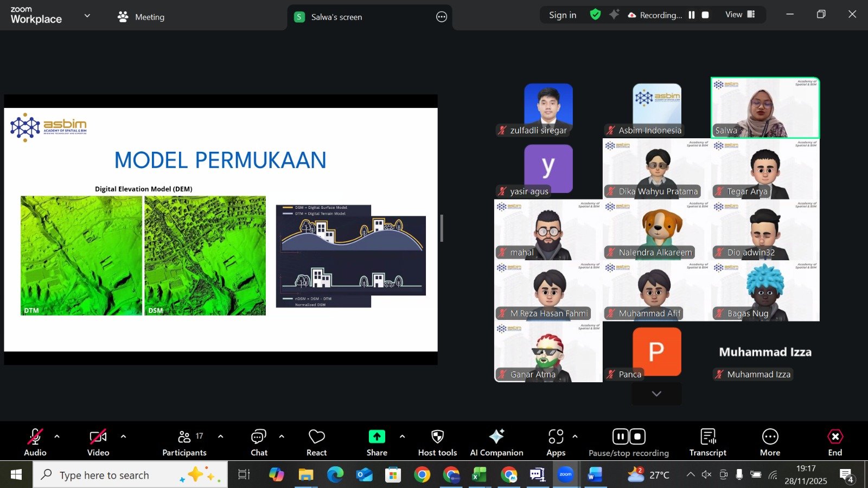The height and width of the screenshot is (488, 868).
Task: Click the encryption green shield icon
Action: click(595, 15)
